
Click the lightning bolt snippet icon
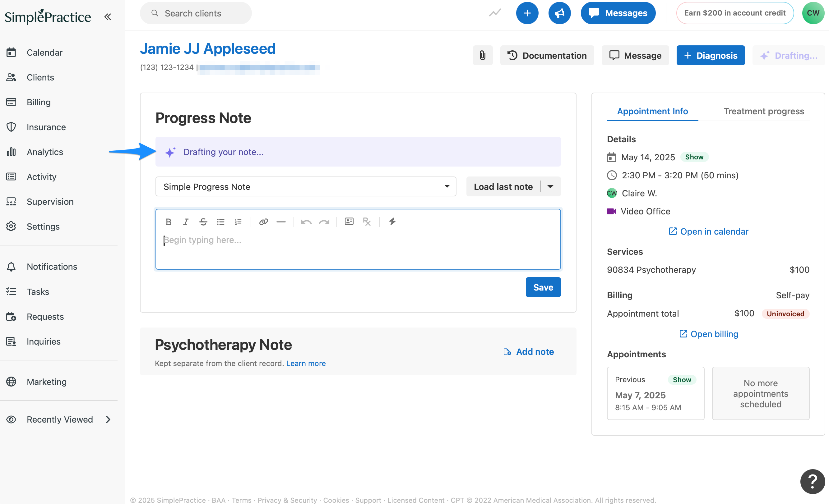392,221
